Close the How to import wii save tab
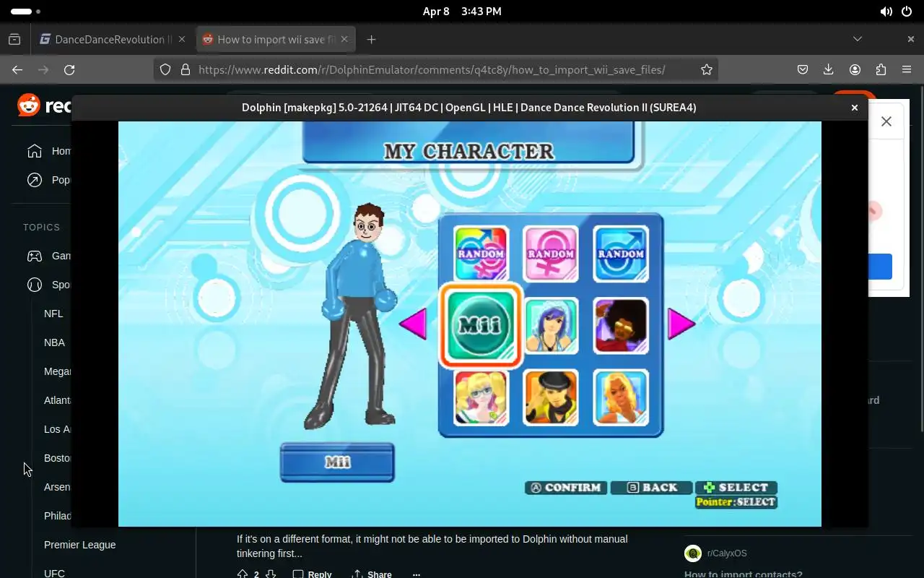This screenshot has width=924, height=578. click(x=345, y=40)
